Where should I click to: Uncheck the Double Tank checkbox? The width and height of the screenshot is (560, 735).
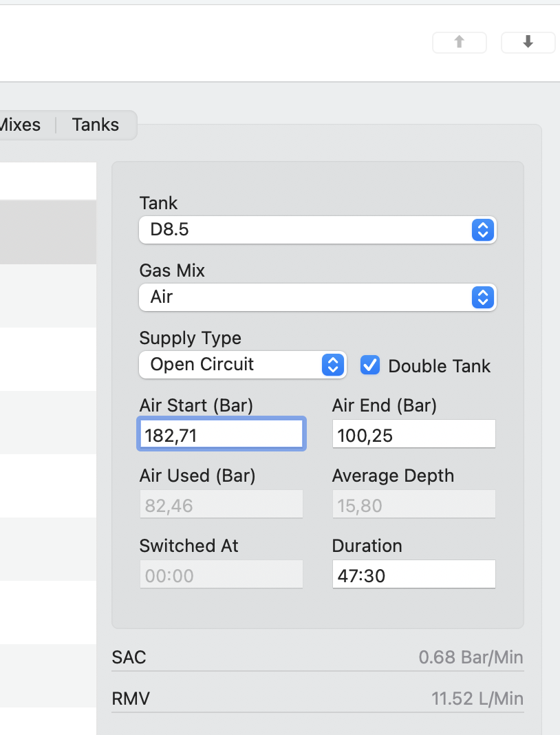click(370, 365)
